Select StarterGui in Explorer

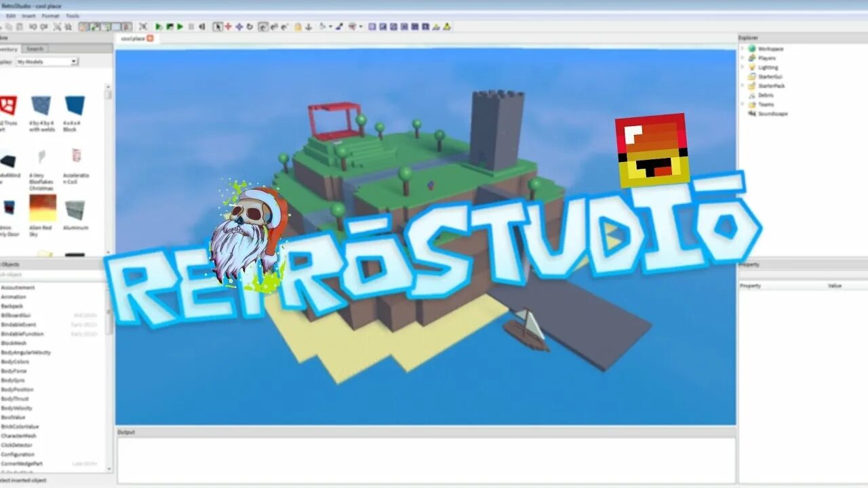point(770,77)
